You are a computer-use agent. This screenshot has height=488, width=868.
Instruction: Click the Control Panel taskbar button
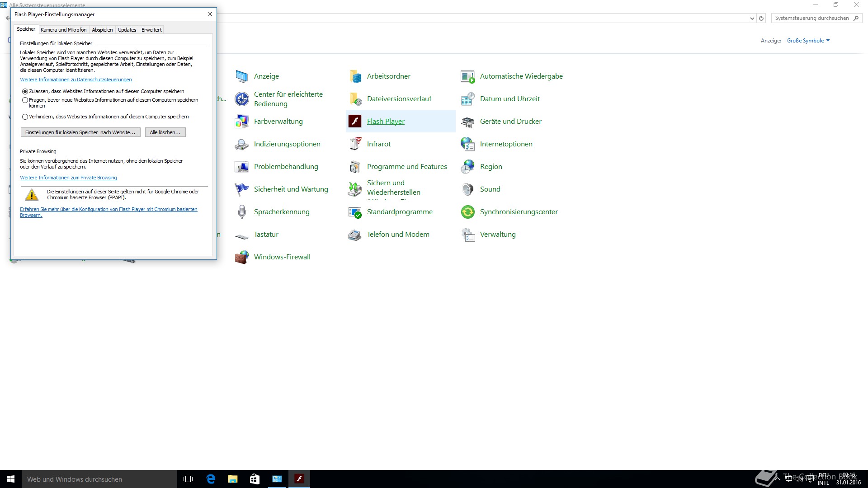point(277,479)
